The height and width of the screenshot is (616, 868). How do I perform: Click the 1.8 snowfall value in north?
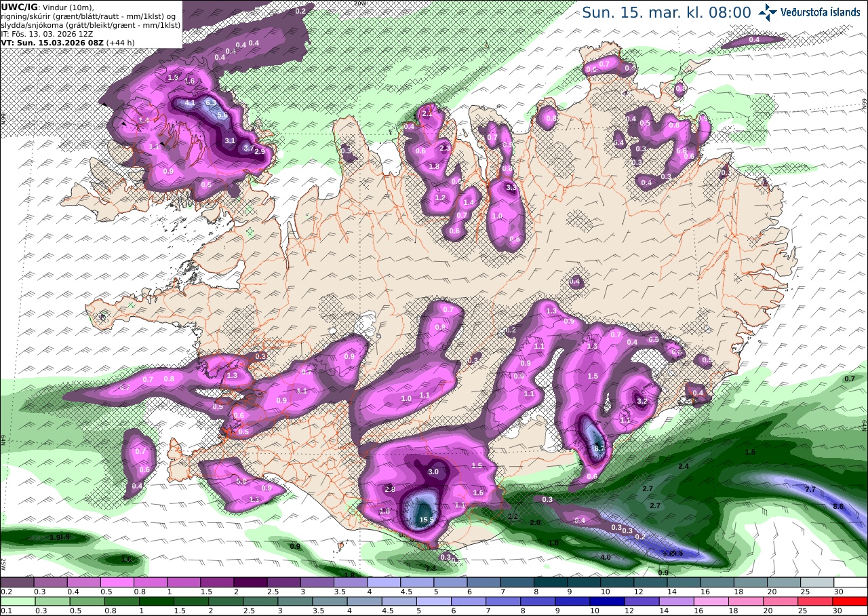pos(434,166)
